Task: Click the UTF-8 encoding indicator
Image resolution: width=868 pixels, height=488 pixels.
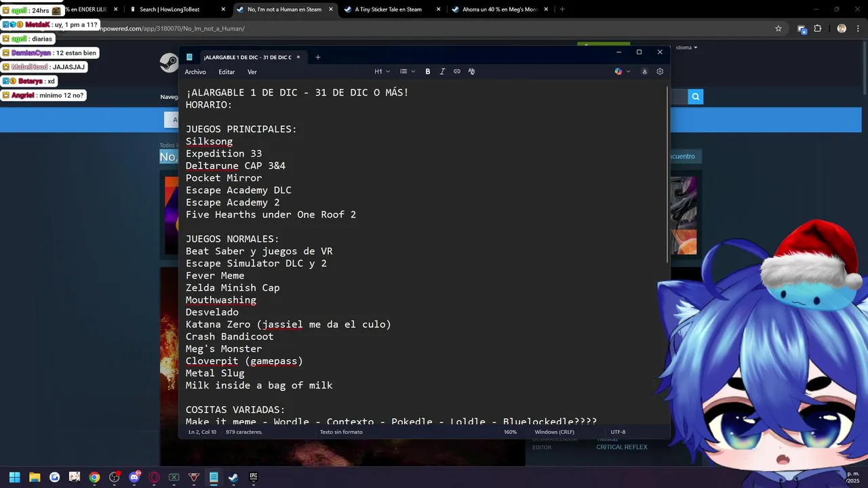Action: click(618, 432)
